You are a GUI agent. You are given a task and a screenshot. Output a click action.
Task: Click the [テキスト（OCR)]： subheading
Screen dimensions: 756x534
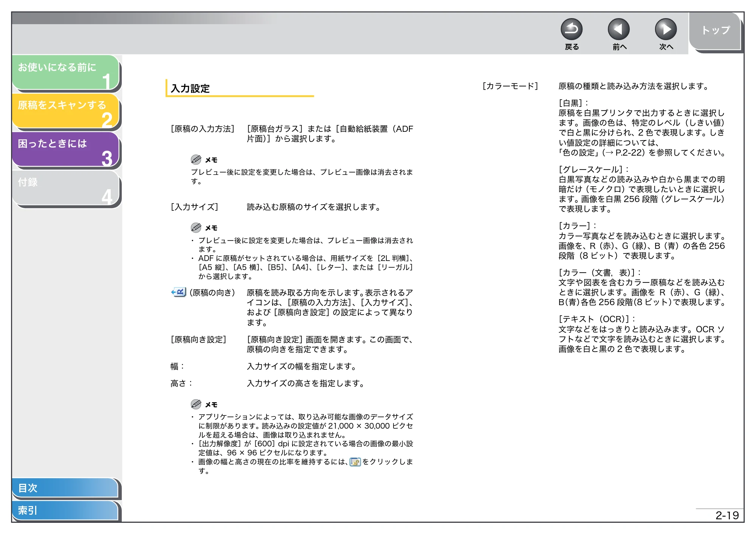[x=597, y=319]
